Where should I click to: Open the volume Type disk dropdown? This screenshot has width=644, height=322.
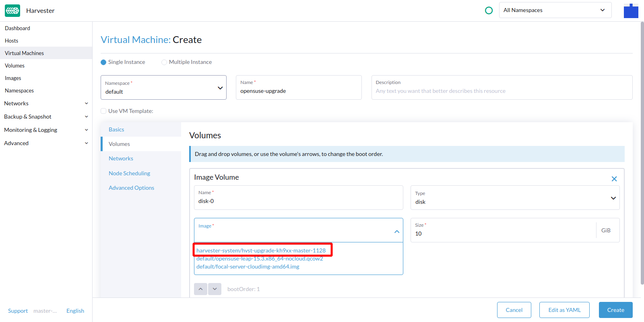pyautogui.click(x=515, y=197)
